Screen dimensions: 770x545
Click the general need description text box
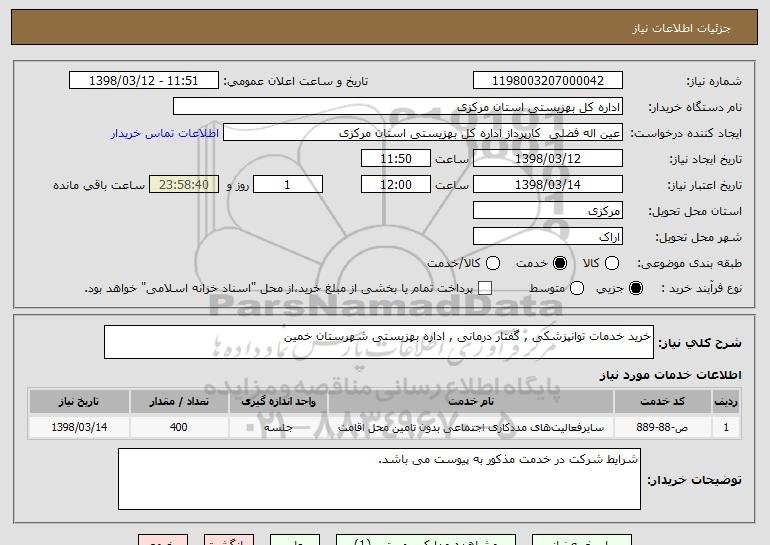click(x=379, y=342)
